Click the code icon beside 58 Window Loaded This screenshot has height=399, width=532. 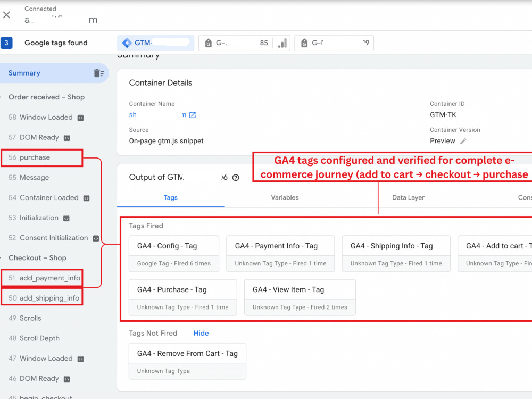(80, 118)
